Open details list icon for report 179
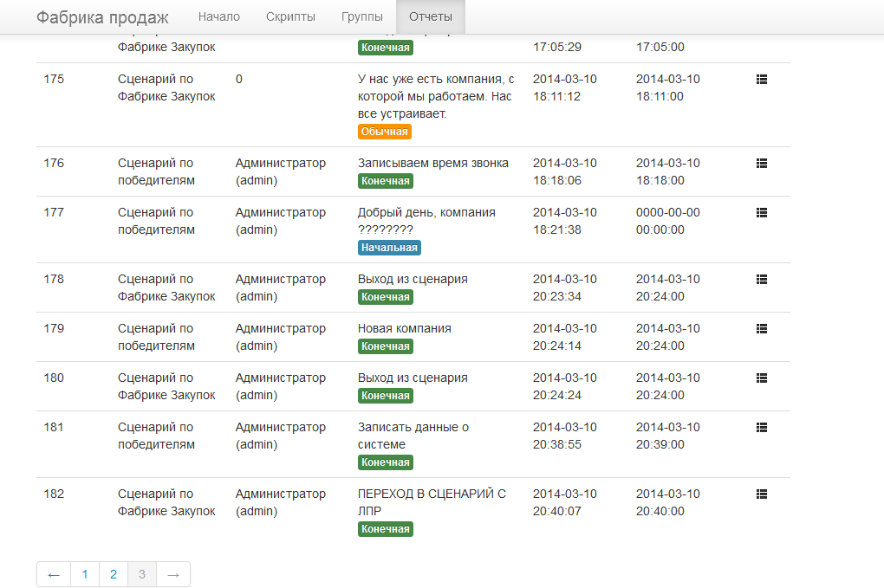Image resolution: width=884 pixels, height=588 pixels. click(x=761, y=329)
